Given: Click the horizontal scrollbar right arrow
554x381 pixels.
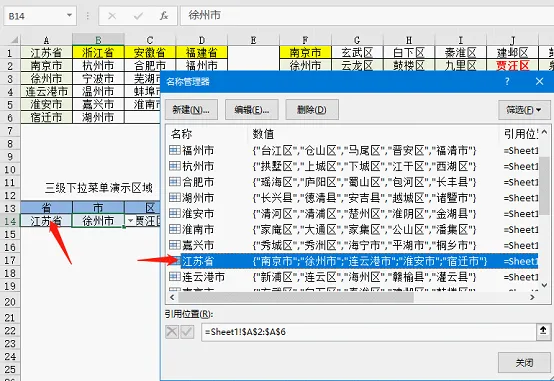Looking at the screenshot, I should 532,298.
